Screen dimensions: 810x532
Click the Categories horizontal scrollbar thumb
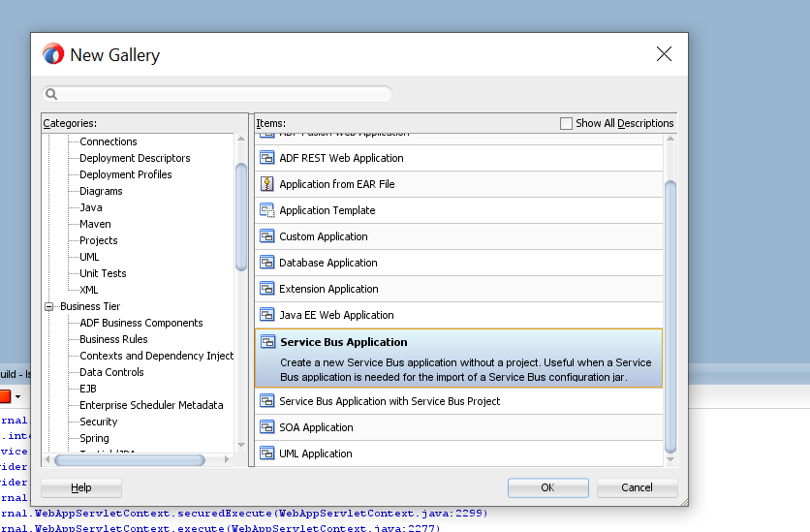[x=130, y=459]
